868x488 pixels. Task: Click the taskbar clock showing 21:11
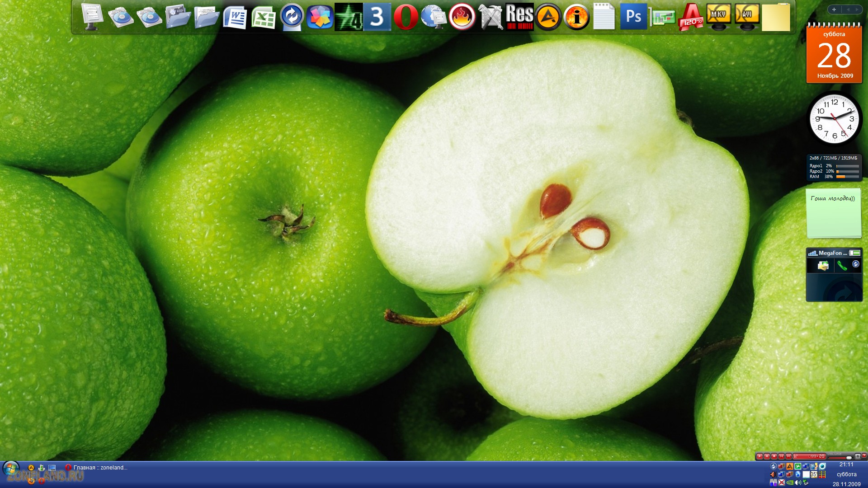(x=846, y=465)
